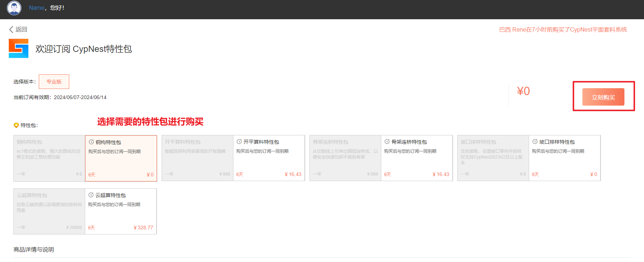Click clock icon on 云超算特性包 6天 card

coord(91,195)
